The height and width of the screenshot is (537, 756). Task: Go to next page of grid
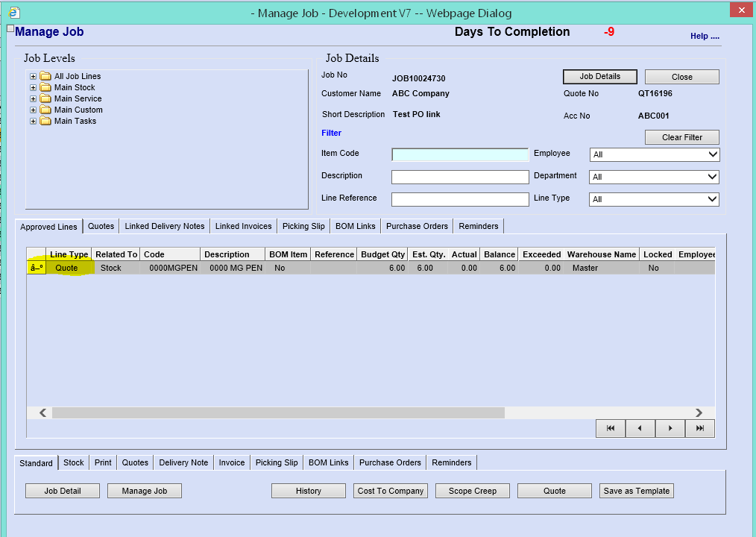pyautogui.click(x=670, y=428)
